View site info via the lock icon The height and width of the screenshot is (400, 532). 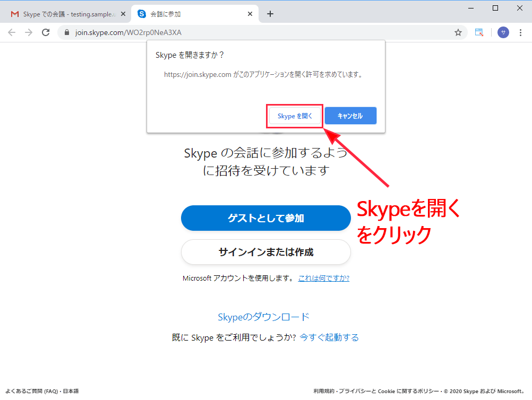click(x=67, y=32)
